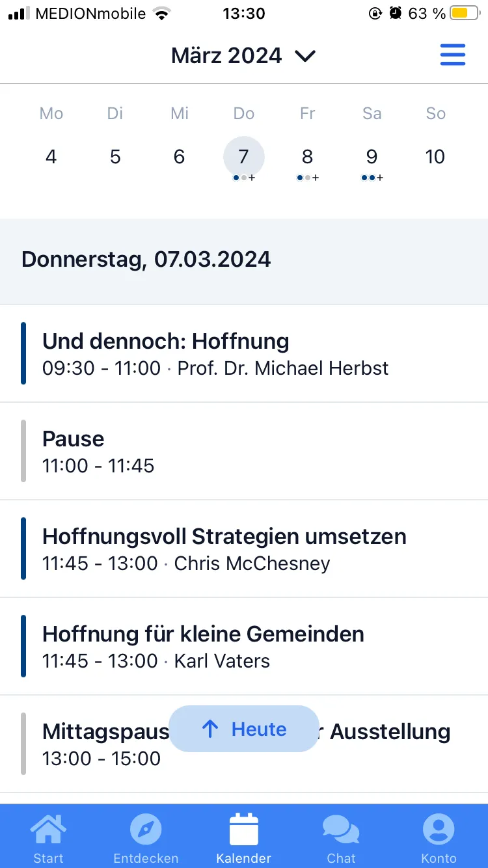Tap the Start home icon

click(x=49, y=831)
